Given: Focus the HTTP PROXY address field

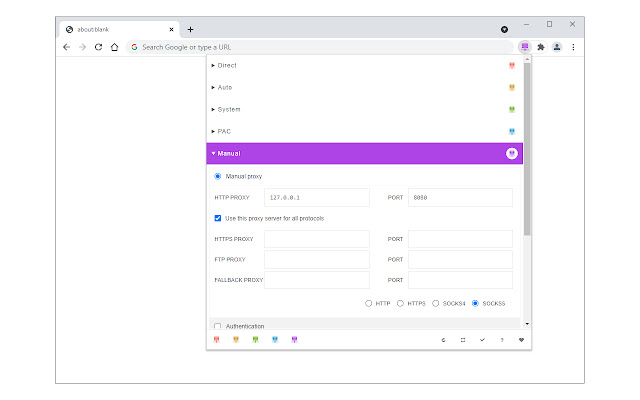Looking at the screenshot, I should click(317, 198).
